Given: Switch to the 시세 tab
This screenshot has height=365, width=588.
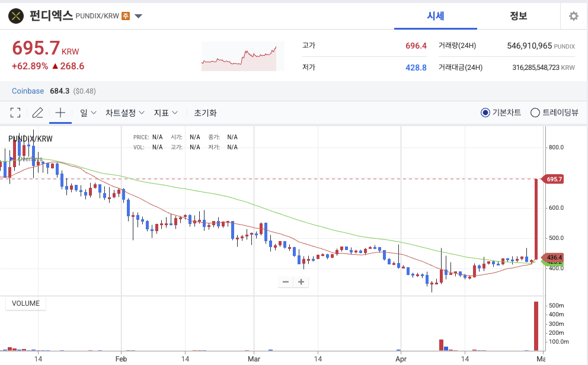Looking at the screenshot, I should tap(436, 16).
